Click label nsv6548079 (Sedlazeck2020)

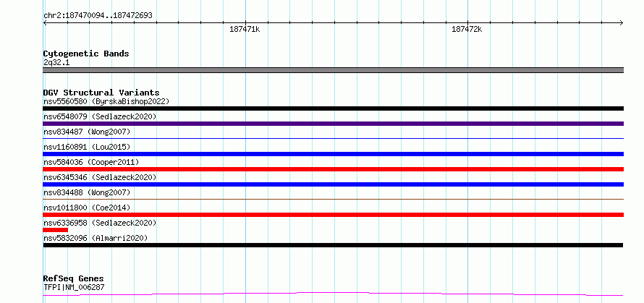coord(100,116)
